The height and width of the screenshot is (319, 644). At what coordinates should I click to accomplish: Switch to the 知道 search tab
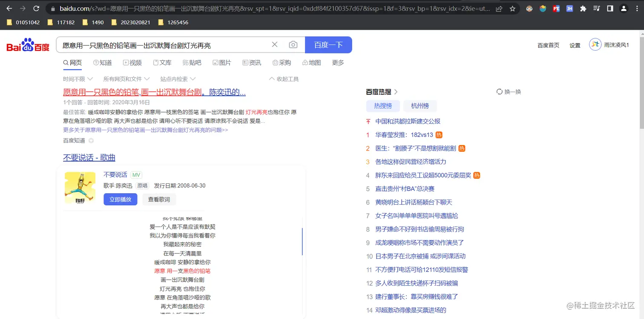click(102, 63)
